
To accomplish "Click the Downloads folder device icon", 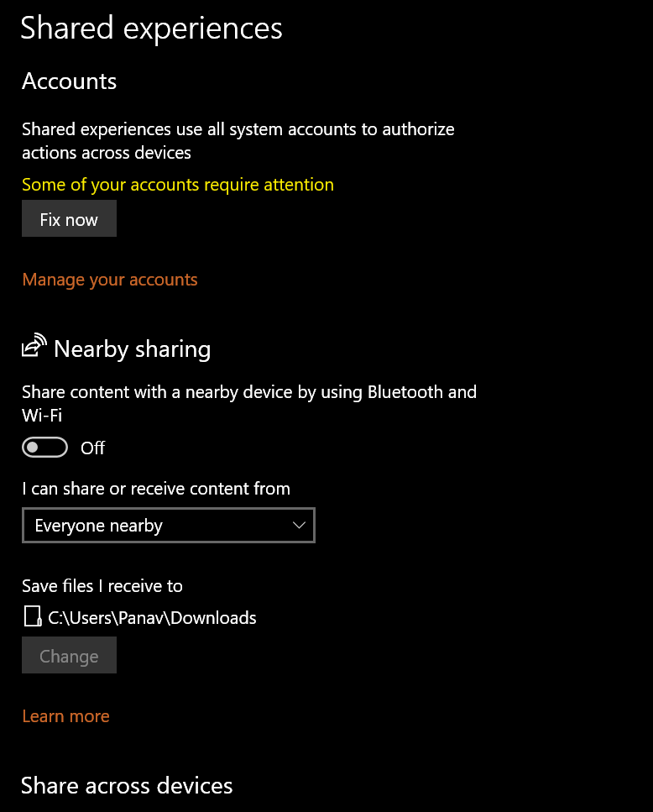I will [33, 616].
